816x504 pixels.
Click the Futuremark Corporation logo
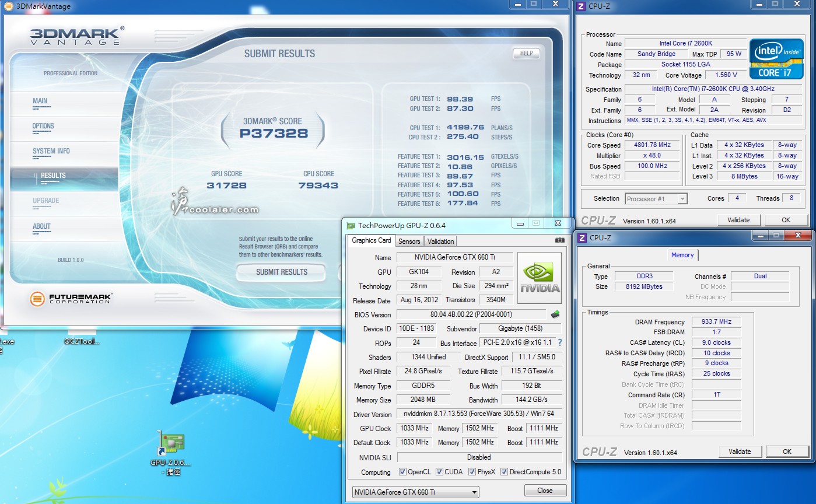tap(71, 299)
